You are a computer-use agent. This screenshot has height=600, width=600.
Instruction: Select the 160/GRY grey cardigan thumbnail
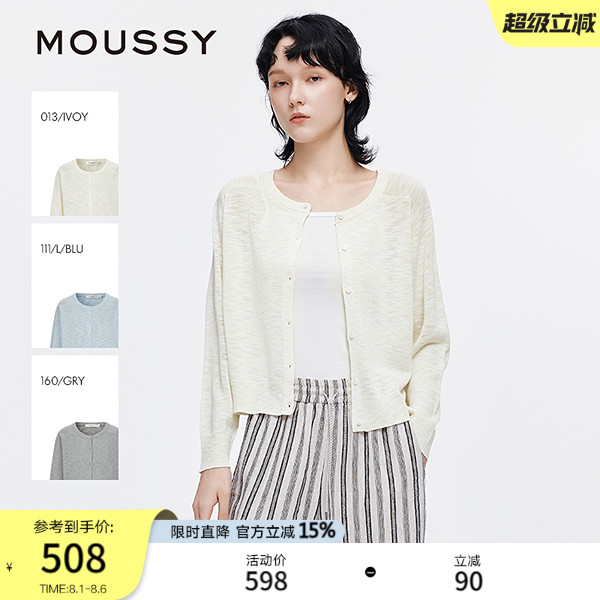pyautogui.click(x=75, y=418)
